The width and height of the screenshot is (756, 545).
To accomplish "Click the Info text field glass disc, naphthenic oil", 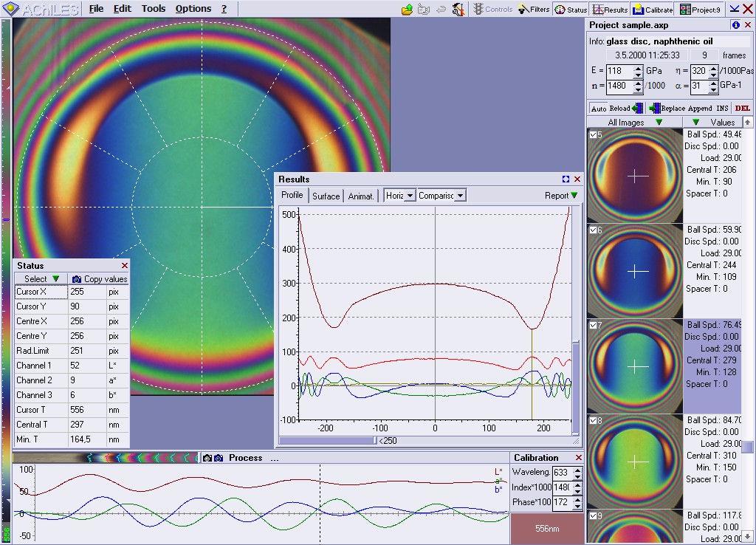I will coord(677,41).
